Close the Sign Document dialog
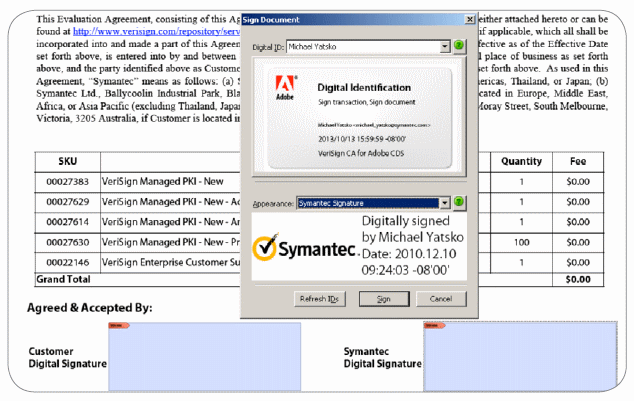The height and width of the screenshot is (401, 634). click(x=469, y=19)
